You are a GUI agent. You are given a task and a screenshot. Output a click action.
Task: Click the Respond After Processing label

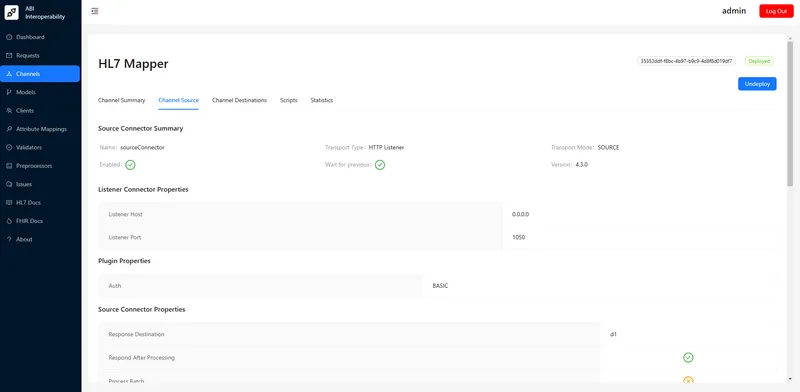coord(142,357)
